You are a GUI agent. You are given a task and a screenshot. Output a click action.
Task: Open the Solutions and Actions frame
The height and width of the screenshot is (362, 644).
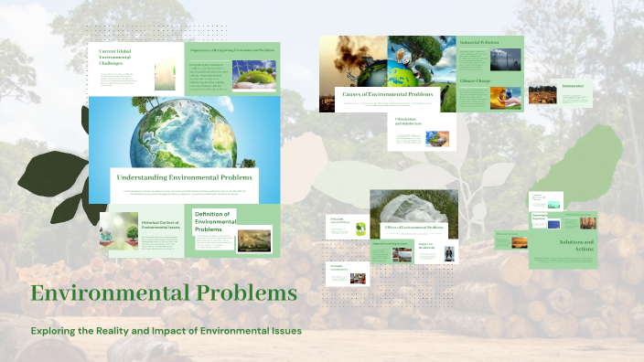563,240
